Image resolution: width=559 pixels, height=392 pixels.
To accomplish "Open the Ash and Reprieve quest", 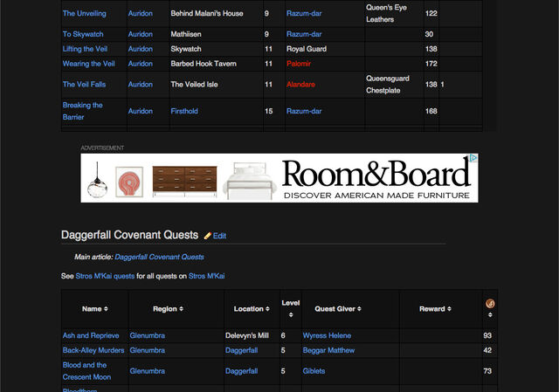I will click(91, 336).
